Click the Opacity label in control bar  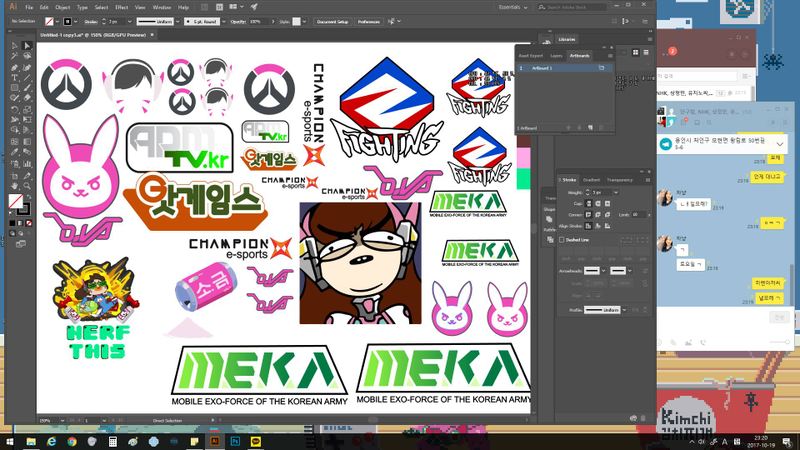[238, 21]
